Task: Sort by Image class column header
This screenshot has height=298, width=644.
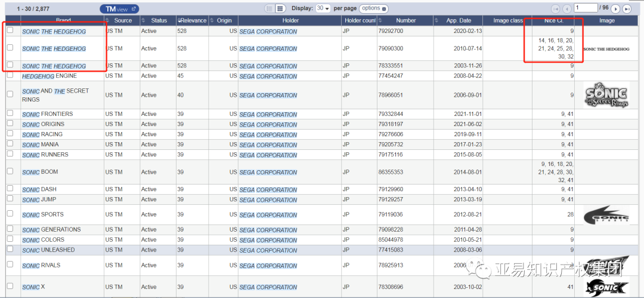Action: coord(507,20)
